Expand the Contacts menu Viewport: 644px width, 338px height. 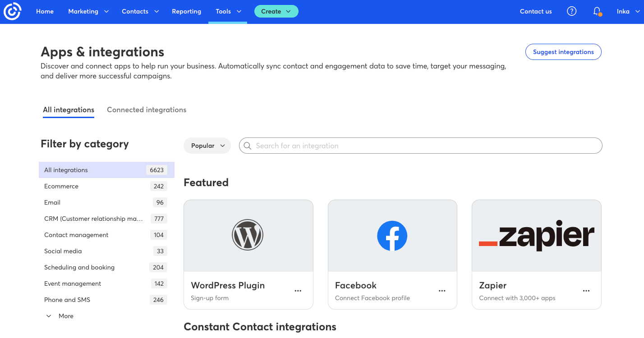(x=140, y=11)
